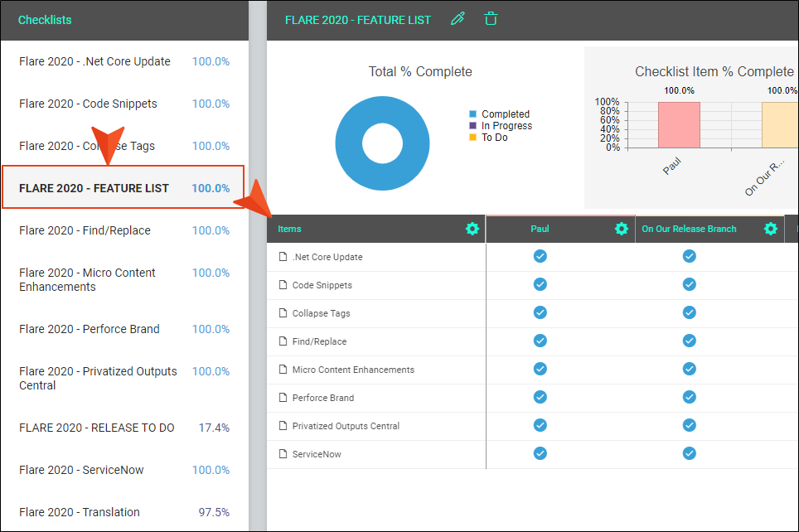This screenshot has height=532, width=799.
Task: Delete checklist using the trash icon
Action: (x=491, y=19)
